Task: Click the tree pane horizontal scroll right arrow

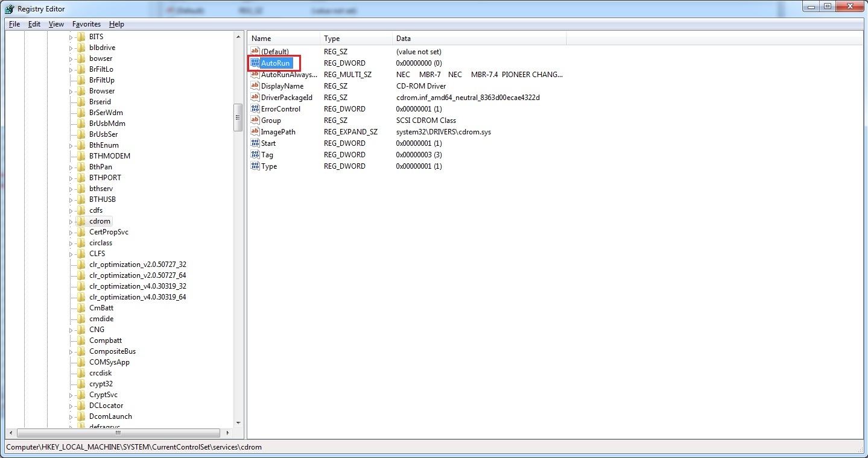Action: coord(227,433)
